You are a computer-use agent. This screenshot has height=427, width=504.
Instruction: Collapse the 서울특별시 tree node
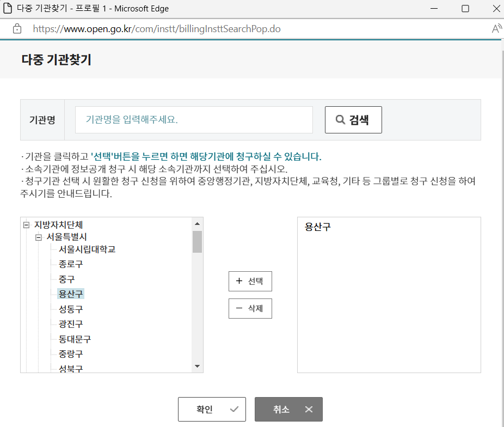[x=39, y=237]
